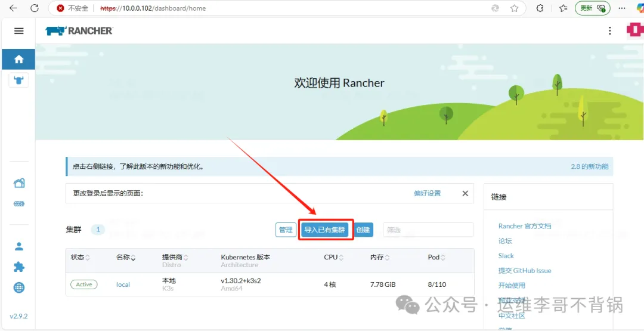This screenshot has height=331, width=644.
Task: Open the hamburger navigation menu
Action: coord(18,31)
